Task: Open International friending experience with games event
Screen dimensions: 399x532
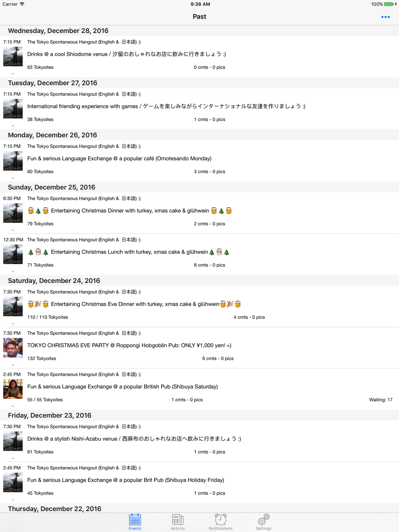Action: point(199,108)
